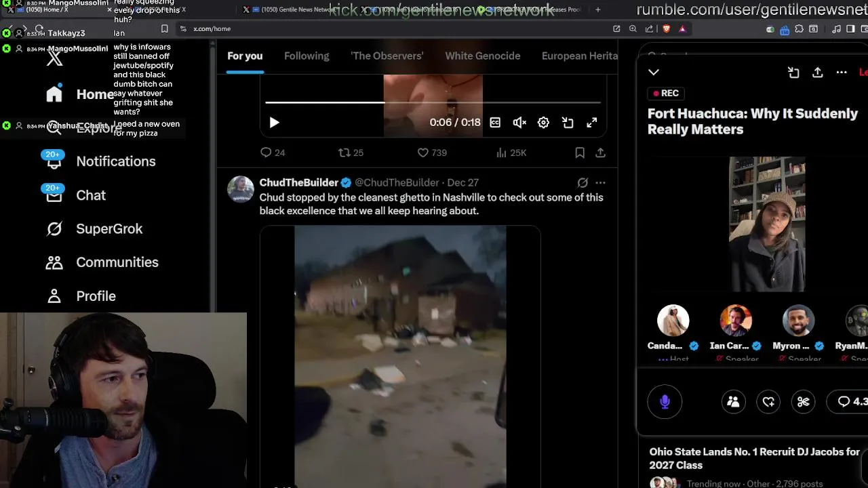Unmute the video with the speaker icon

tap(519, 123)
